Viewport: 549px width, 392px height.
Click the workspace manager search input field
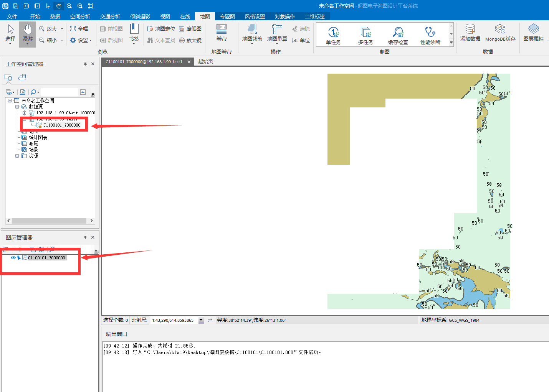pyautogui.click(x=59, y=92)
